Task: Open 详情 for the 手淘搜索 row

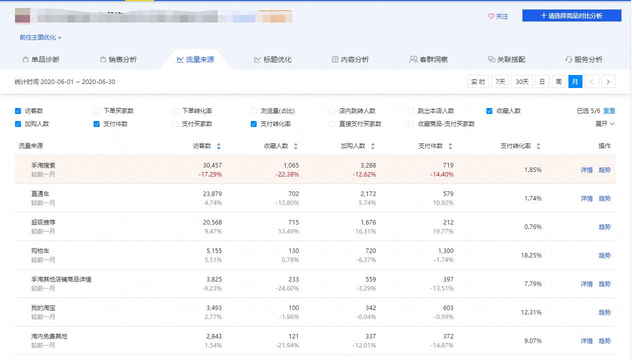Action: coord(586,170)
